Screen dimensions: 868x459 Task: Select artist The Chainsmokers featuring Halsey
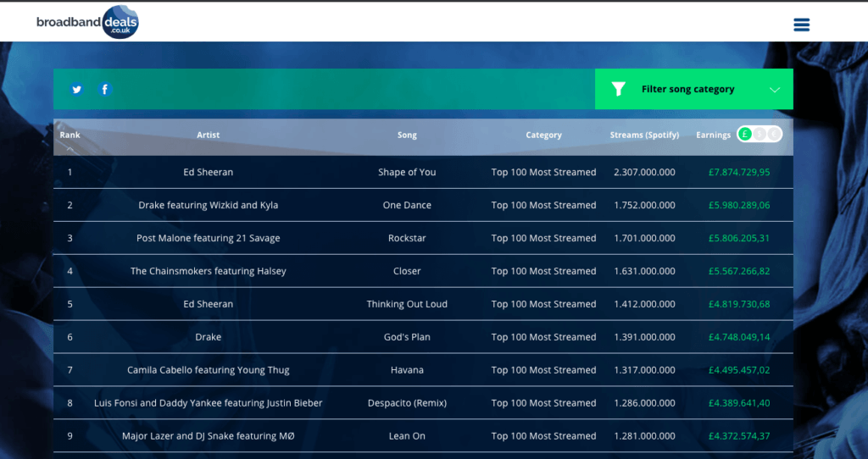coord(209,271)
